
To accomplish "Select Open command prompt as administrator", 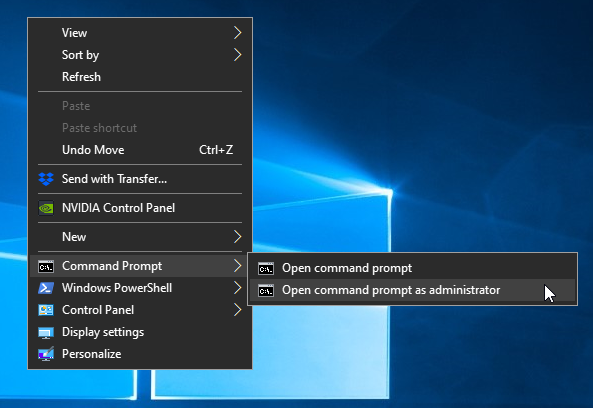I will (412, 290).
